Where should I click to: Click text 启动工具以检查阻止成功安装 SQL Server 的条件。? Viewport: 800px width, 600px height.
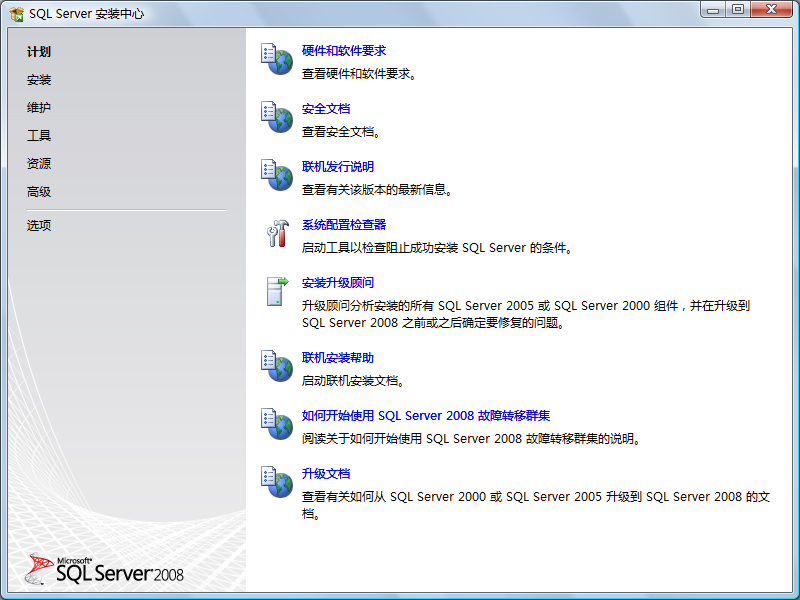[437, 248]
